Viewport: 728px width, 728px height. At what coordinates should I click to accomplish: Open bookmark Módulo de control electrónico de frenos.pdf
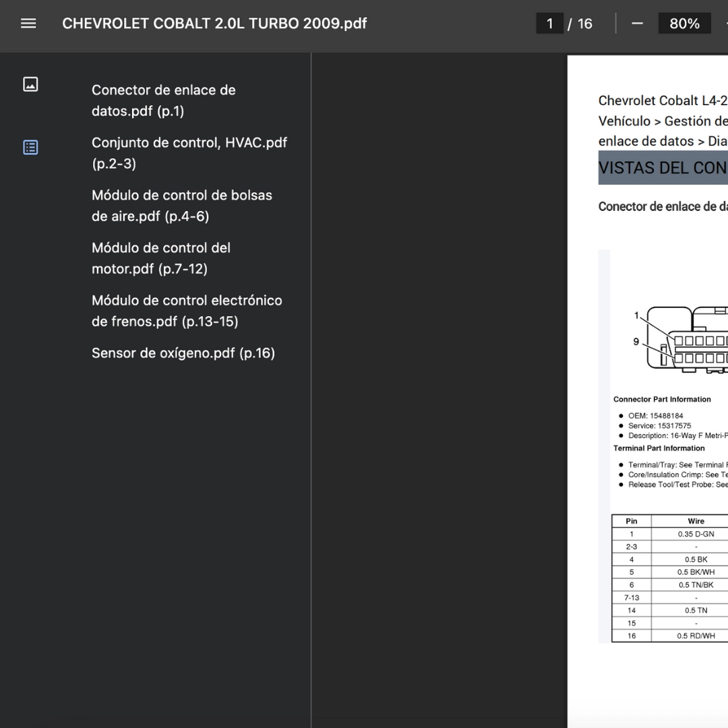pyautogui.click(x=187, y=311)
